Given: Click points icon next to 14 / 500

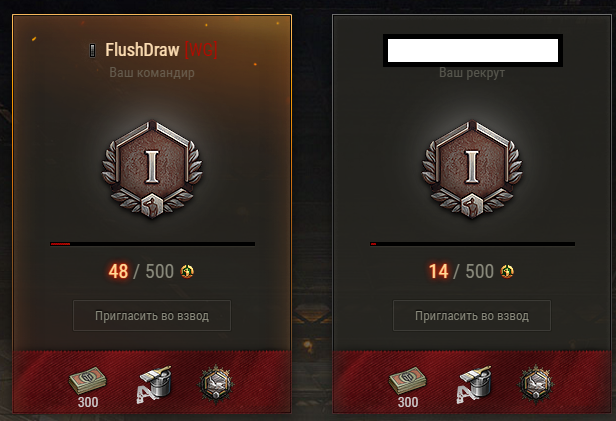Looking at the screenshot, I should point(507,271).
